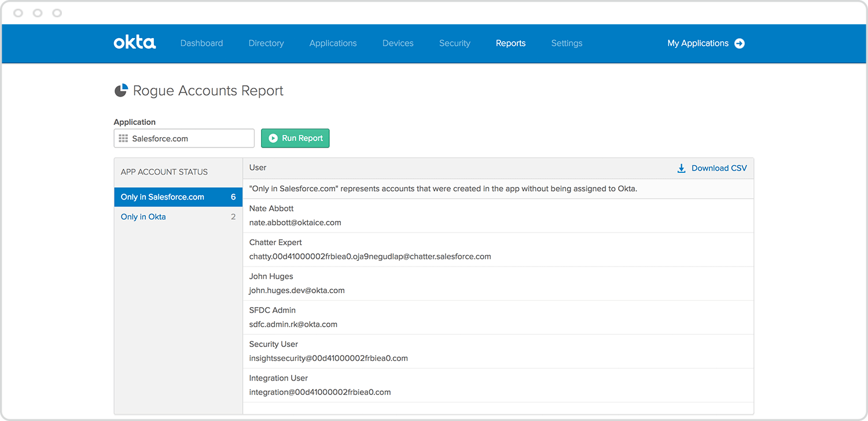868x421 pixels.
Task: Go to the Dashboard tab
Action: pos(201,43)
